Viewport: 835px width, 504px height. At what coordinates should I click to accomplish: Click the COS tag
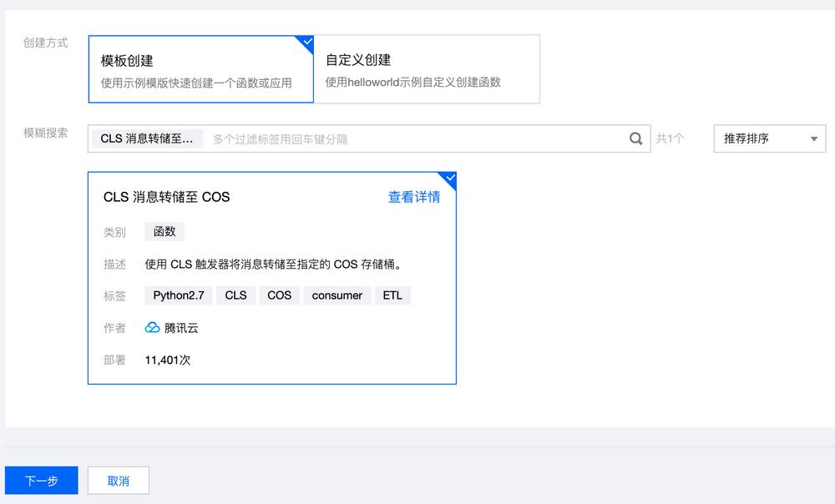pyautogui.click(x=279, y=295)
